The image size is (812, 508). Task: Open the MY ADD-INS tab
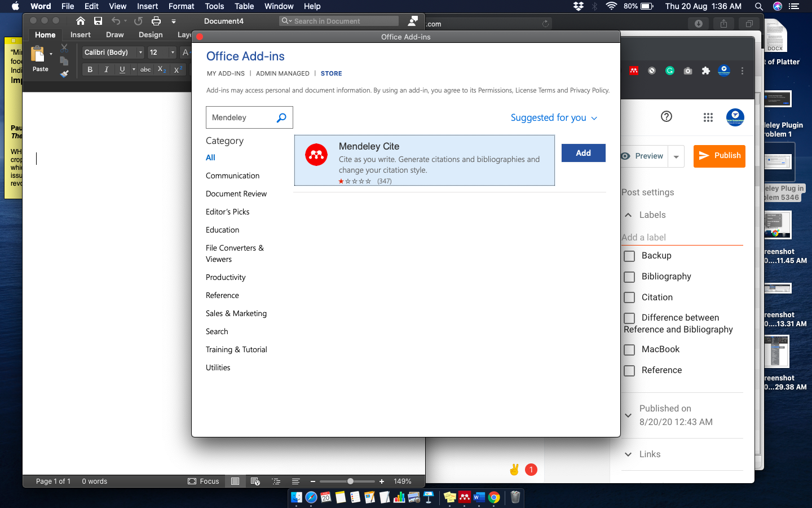click(226, 73)
